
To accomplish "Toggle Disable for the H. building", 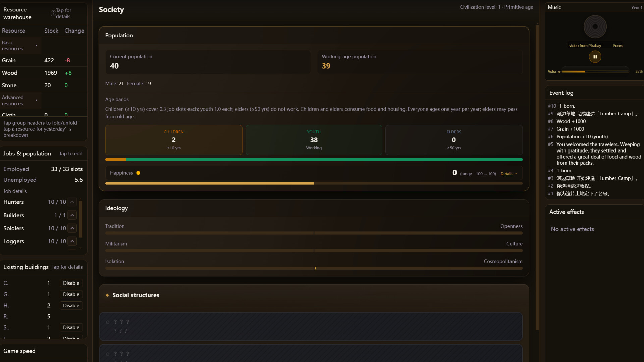I will point(71,306).
